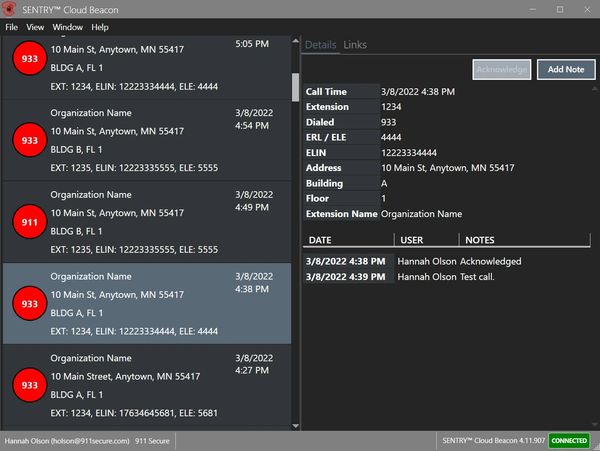Minimize the SENTRY Cloud Beacon window
Viewport: 600px width, 451px height.
532,10
